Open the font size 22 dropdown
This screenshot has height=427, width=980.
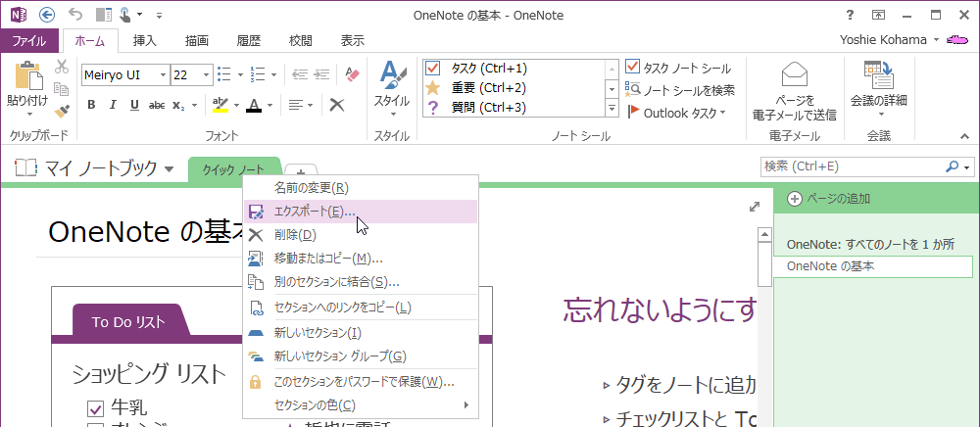coord(207,74)
